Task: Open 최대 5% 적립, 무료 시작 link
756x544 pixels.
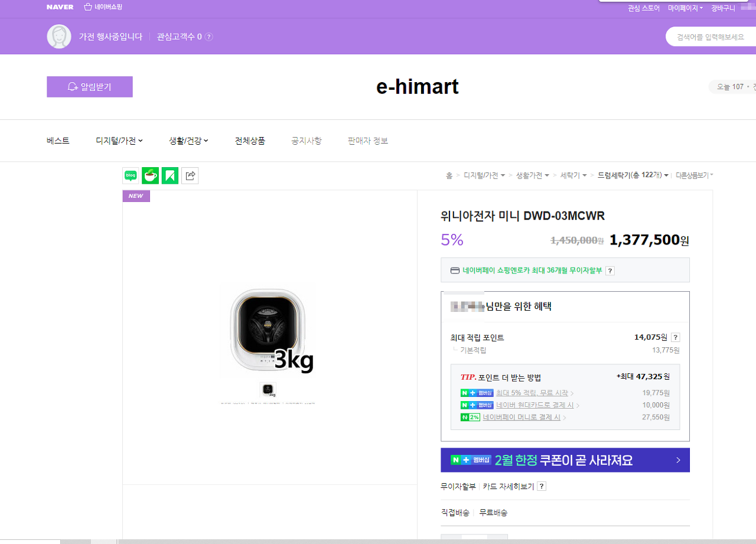Action: point(532,393)
